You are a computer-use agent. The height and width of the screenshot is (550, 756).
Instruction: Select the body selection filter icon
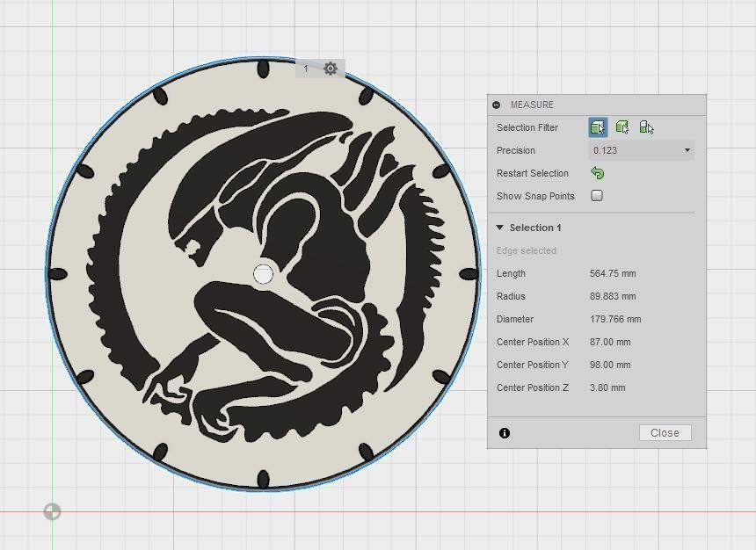click(622, 127)
